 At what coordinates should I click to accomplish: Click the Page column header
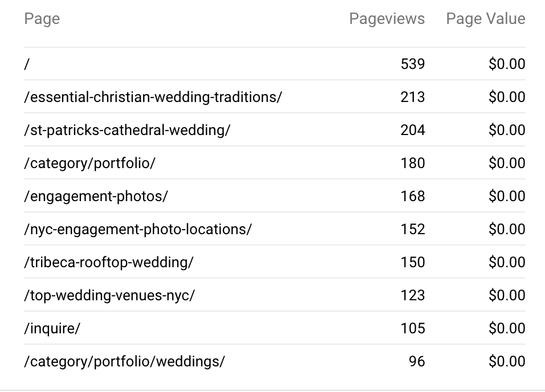42,19
